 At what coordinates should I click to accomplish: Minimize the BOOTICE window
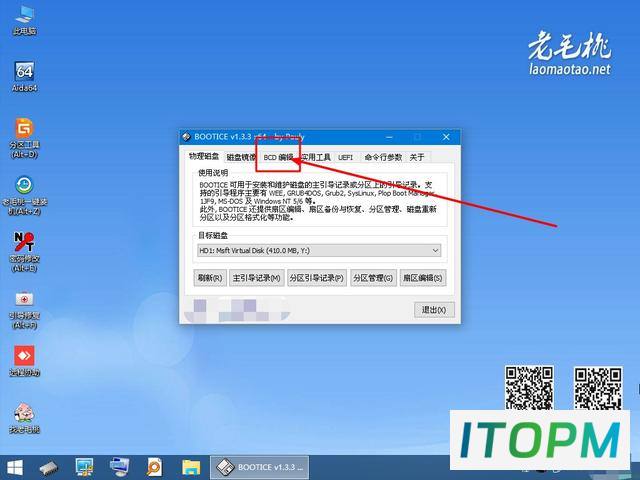click(x=389, y=137)
